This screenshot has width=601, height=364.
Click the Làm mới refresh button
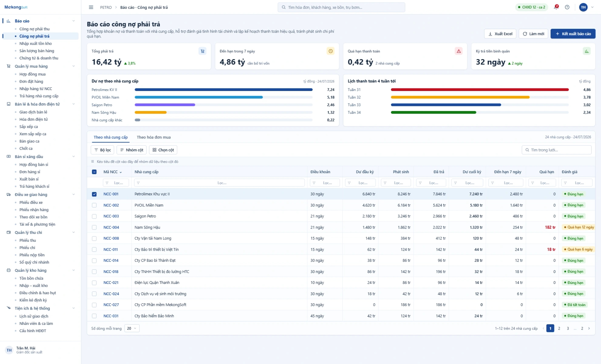[533, 34]
